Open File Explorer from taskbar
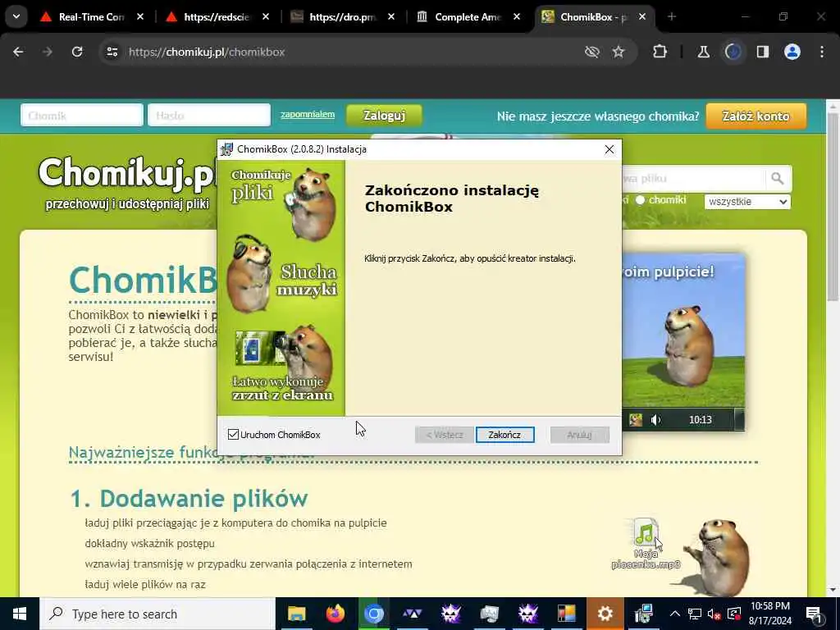The height and width of the screenshot is (630, 840). [x=296, y=614]
